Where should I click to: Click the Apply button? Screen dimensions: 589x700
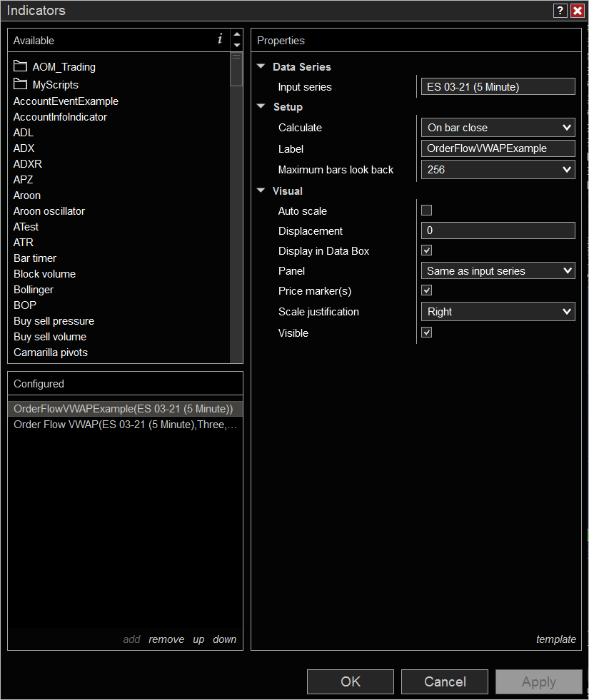[x=539, y=681]
